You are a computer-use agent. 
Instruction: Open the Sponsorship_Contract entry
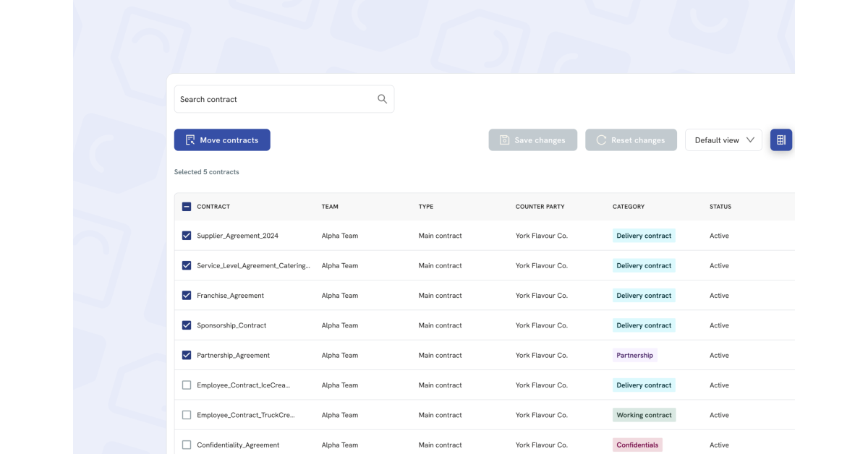pos(231,325)
